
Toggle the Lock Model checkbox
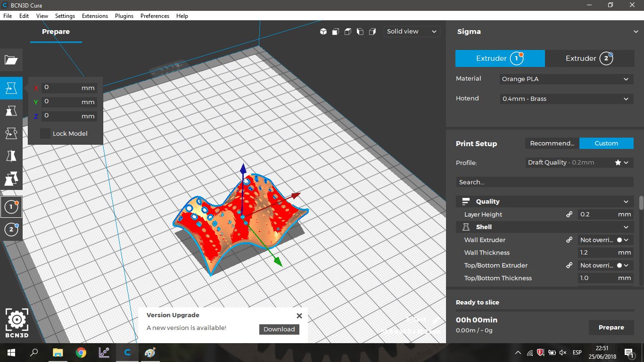pyautogui.click(x=45, y=133)
